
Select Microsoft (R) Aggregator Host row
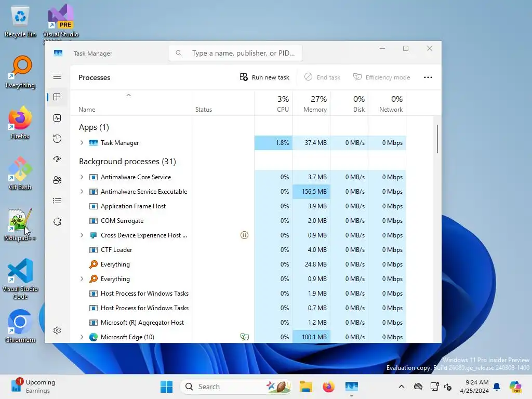click(238, 323)
